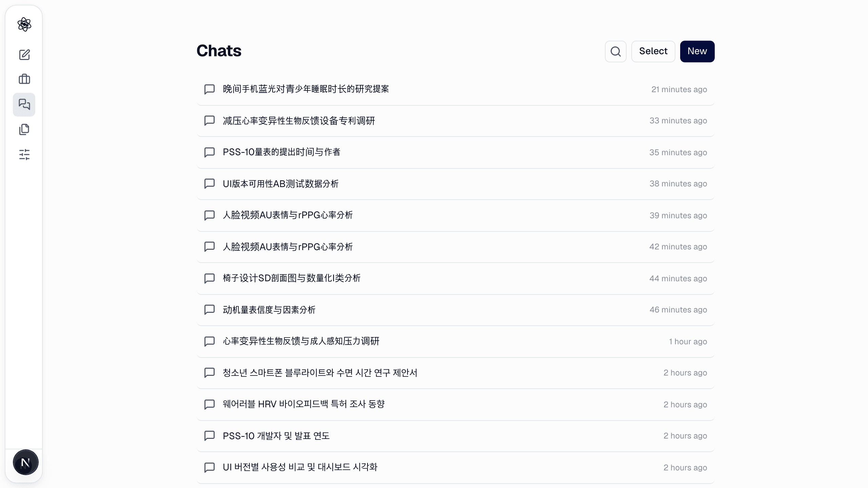Click chat bubble icon beside 动机量表信度 chat

click(210, 310)
